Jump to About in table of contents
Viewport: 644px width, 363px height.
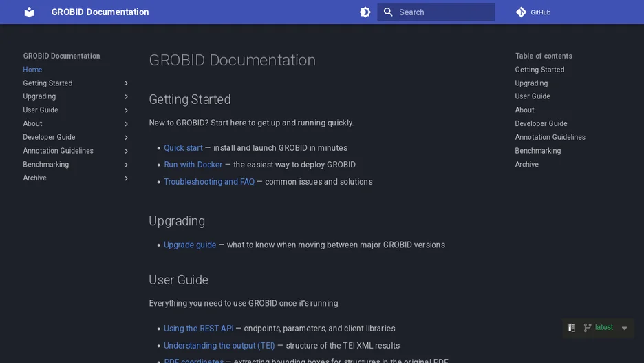point(524,110)
